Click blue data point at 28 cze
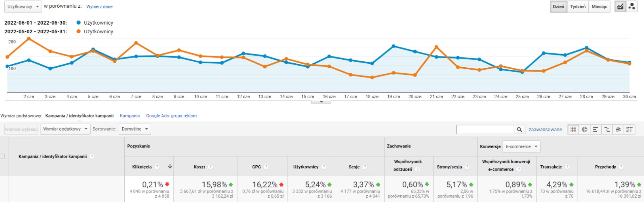644x202 pixels. pyautogui.click(x=587, y=48)
